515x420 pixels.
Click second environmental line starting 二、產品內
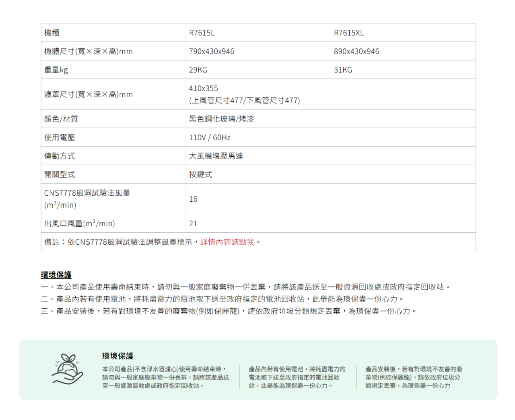(222, 299)
